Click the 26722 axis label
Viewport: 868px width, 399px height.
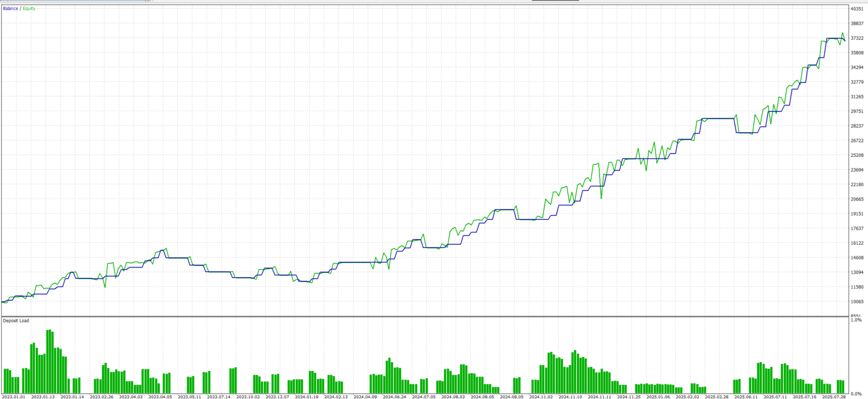point(857,140)
